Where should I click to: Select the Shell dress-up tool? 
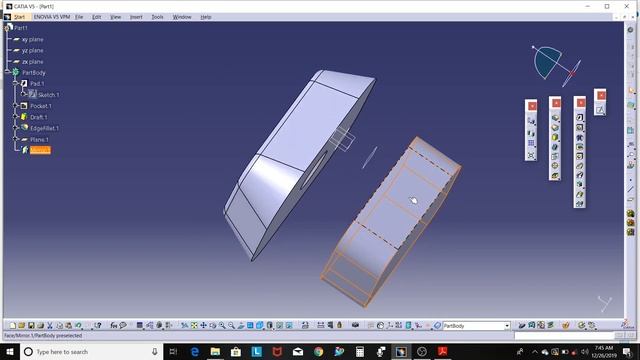555,147
